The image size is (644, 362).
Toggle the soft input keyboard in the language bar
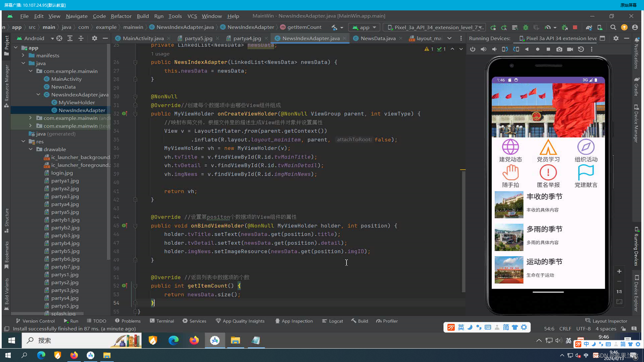[488, 327]
